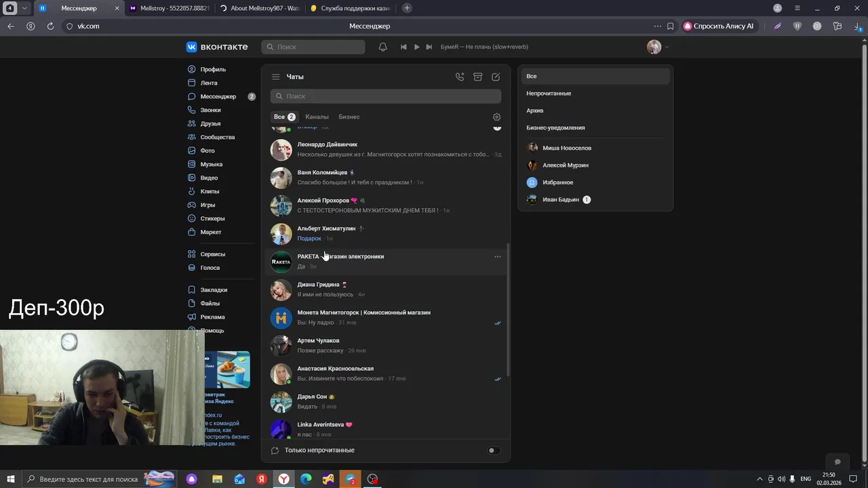Open Windows taskbar search box
This screenshot has height=488, width=868.
(x=100, y=479)
